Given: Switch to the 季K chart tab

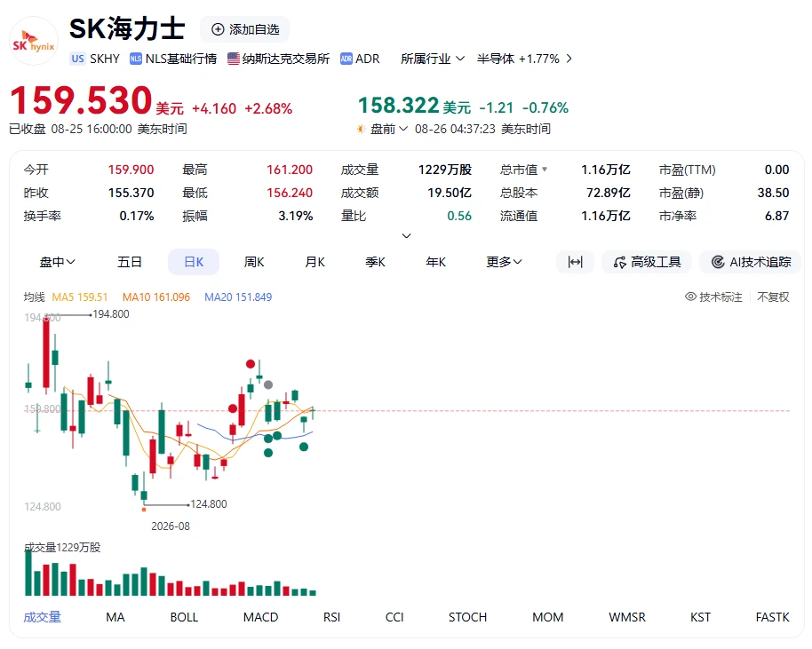Looking at the screenshot, I should point(376,262).
